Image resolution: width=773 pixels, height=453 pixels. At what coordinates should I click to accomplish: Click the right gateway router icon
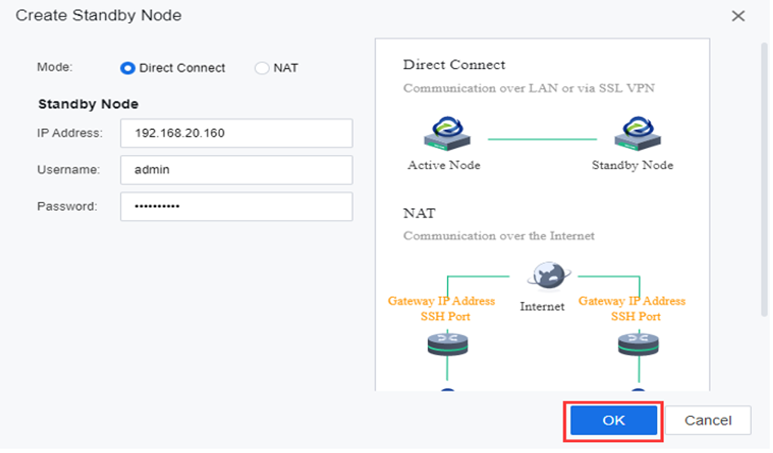[638, 345]
